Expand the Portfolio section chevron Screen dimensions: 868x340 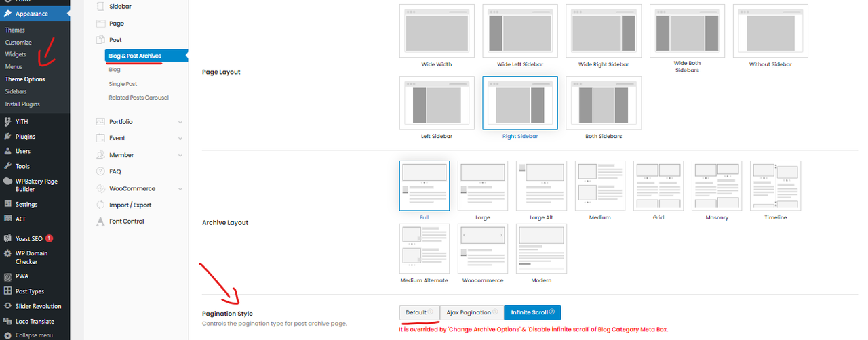pyautogui.click(x=180, y=122)
